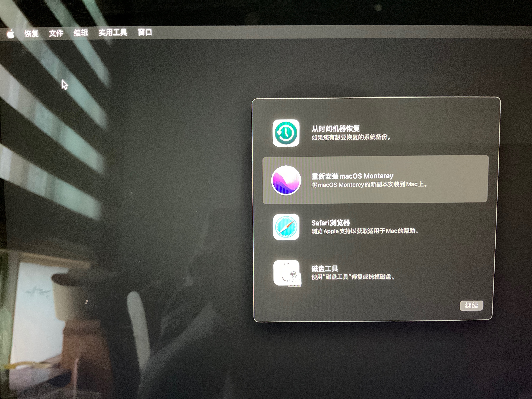Click the Safari compass icon
Screen dimensions: 532x399
(x=286, y=227)
